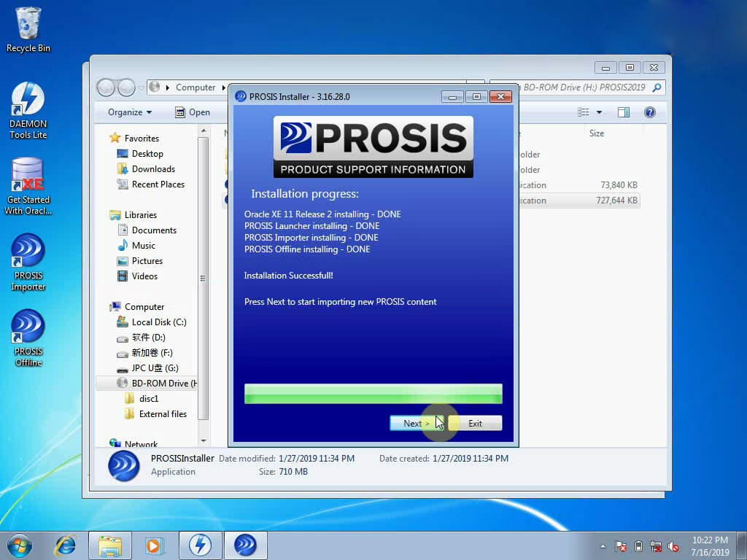Show hidden icons in system tray
The height and width of the screenshot is (560, 747).
click(x=603, y=546)
